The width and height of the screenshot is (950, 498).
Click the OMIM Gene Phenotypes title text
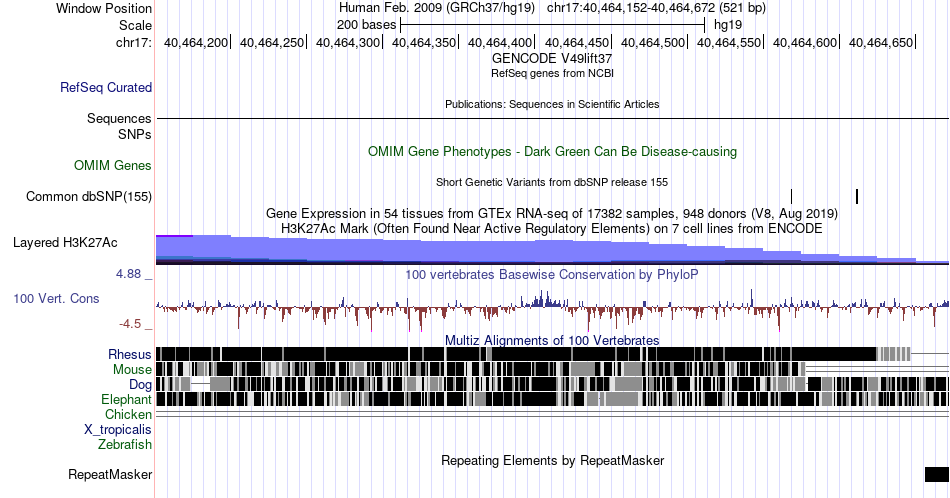[553, 151]
